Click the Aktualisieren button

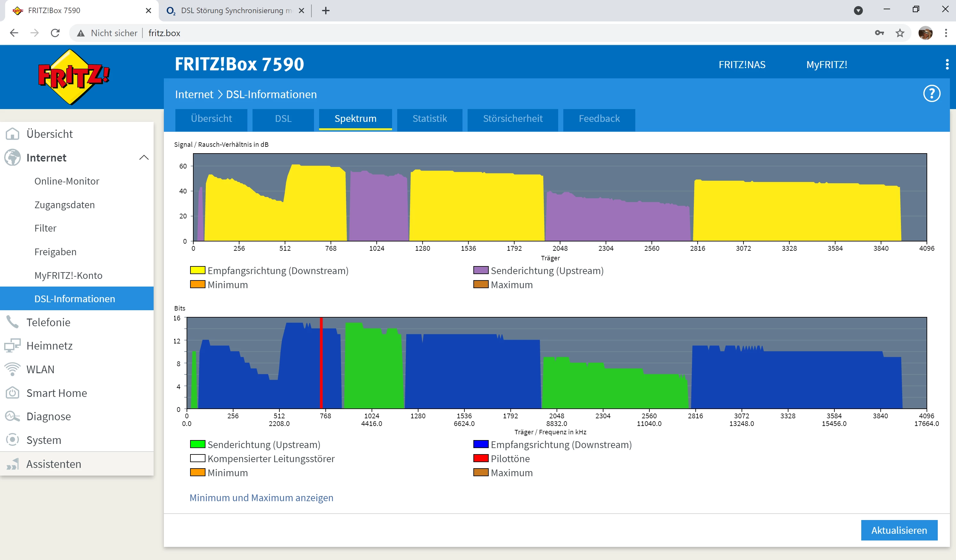click(899, 530)
